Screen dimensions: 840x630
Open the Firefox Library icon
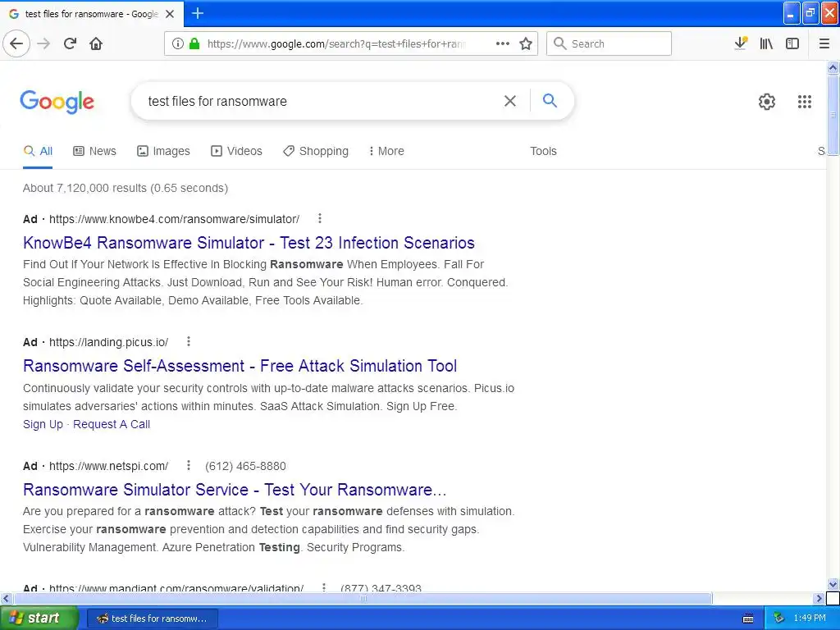click(767, 43)
